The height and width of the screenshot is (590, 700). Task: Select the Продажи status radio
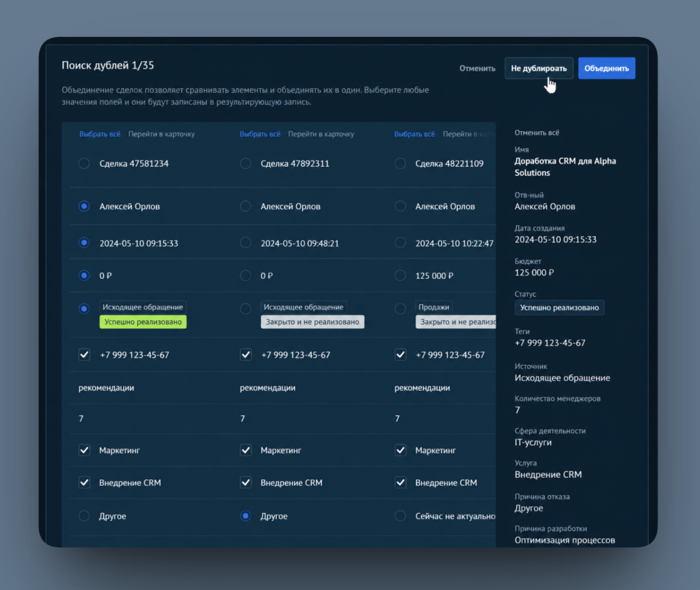[400, 308]
